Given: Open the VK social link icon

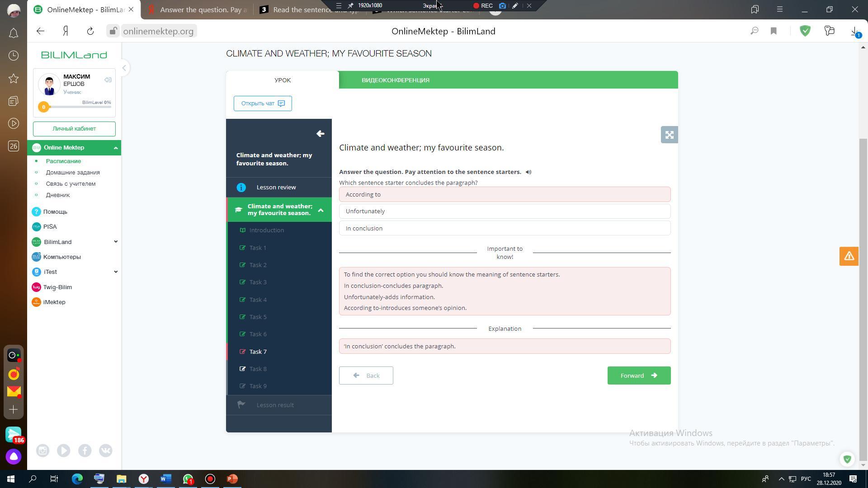Looking at the screenshot, I should point(106,450).
